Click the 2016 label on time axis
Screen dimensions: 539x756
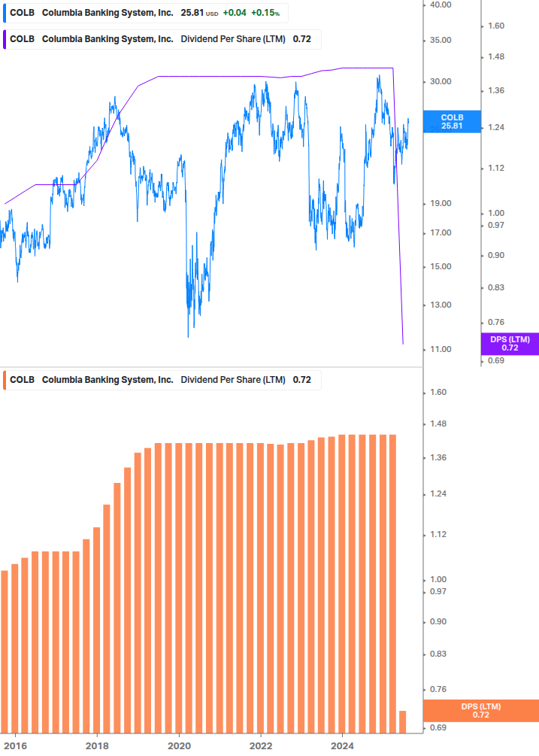pos(16,746)
